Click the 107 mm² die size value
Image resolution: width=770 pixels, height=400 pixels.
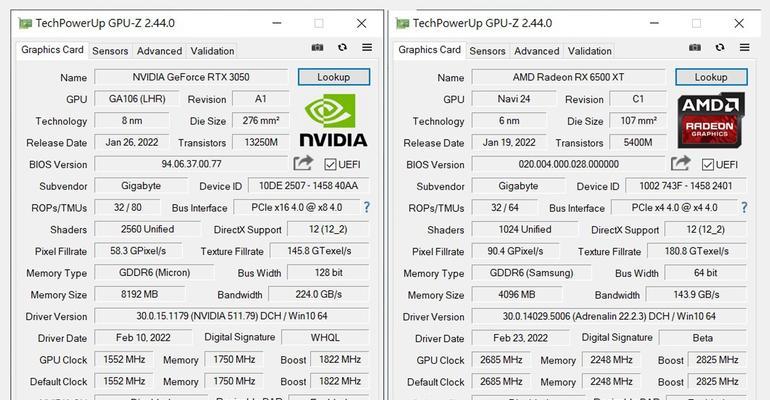click(638, 120)
